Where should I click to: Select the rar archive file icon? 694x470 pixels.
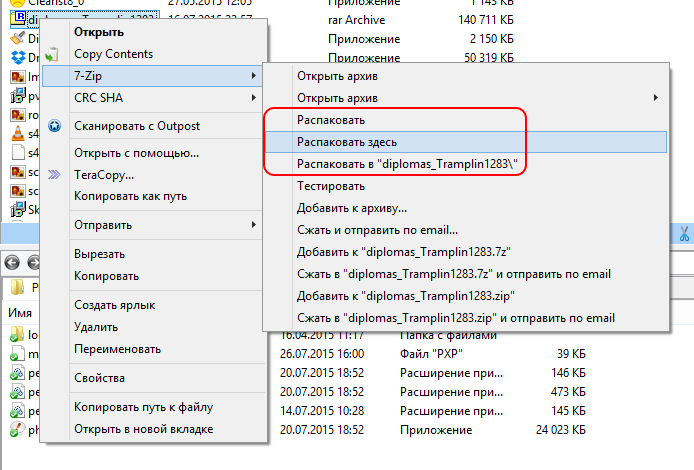click(19, 19)
